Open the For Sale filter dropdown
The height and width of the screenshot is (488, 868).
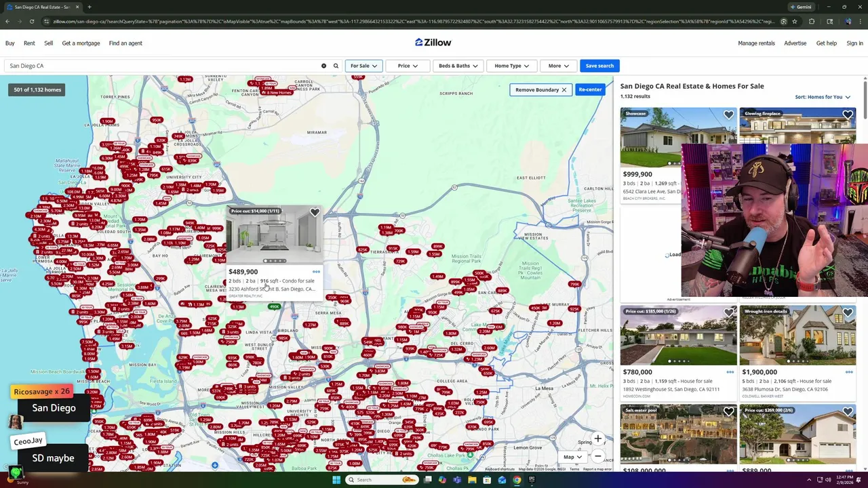(x=363, y=66)
